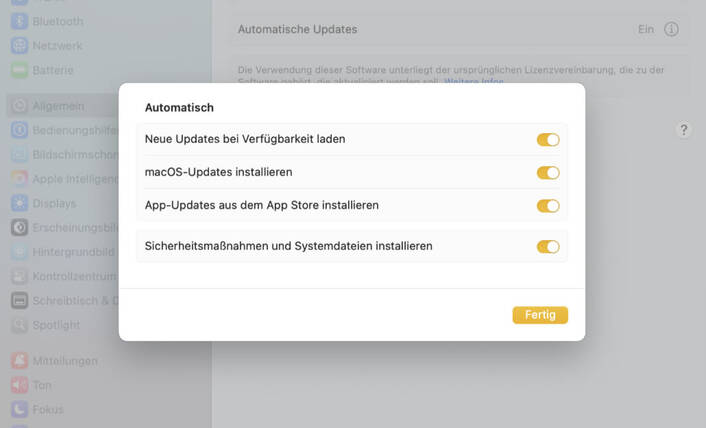Image resolution: width=706 pixels, height=428 pixels.
Task: Open Spotlight sidebar icon
Action: click(19, 324)
